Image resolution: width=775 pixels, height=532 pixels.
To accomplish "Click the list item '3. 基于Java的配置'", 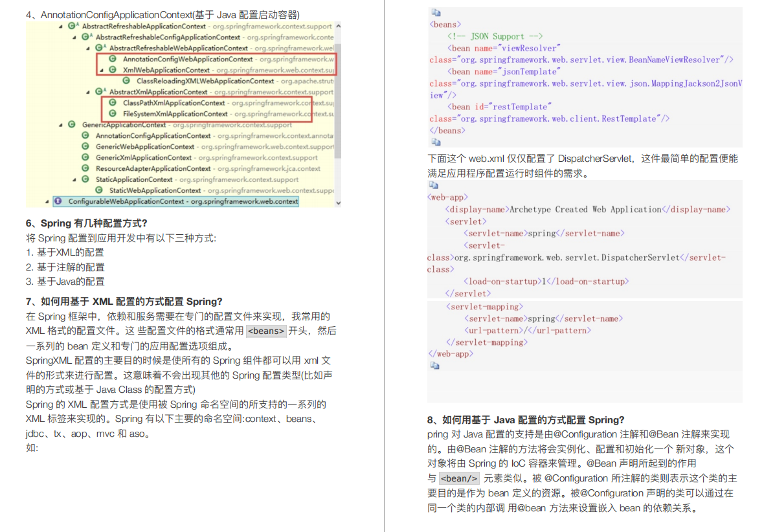I will [65, 282].
